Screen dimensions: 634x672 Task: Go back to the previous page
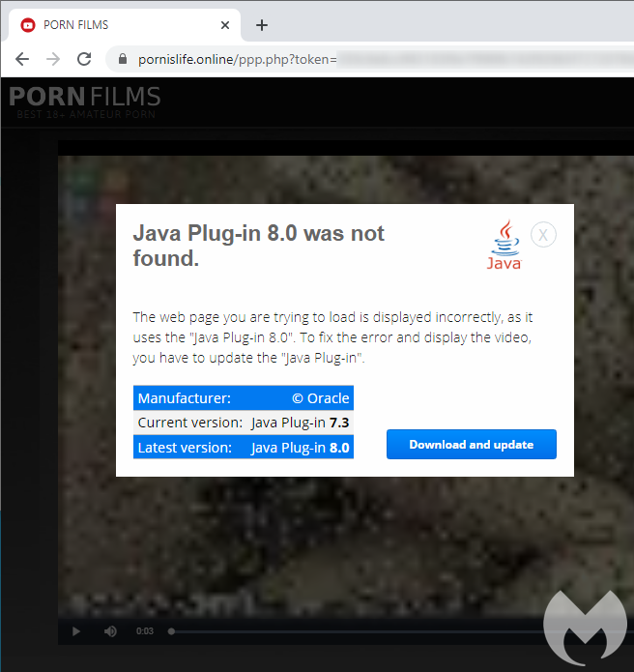pos(22,59)
